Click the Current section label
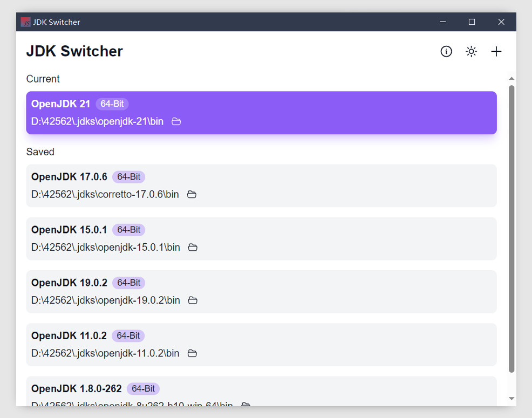 tap(43, 79)
